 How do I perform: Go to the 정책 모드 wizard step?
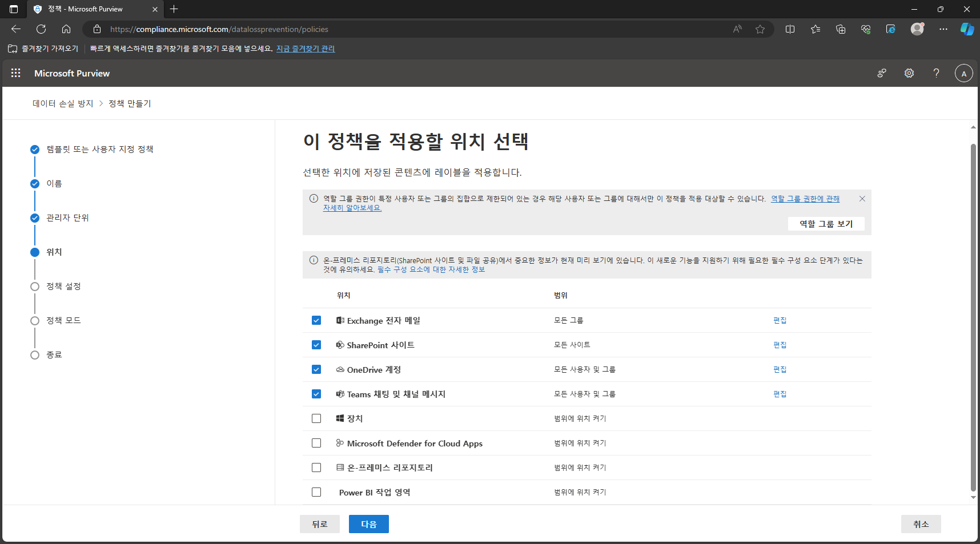click(63, 320)
